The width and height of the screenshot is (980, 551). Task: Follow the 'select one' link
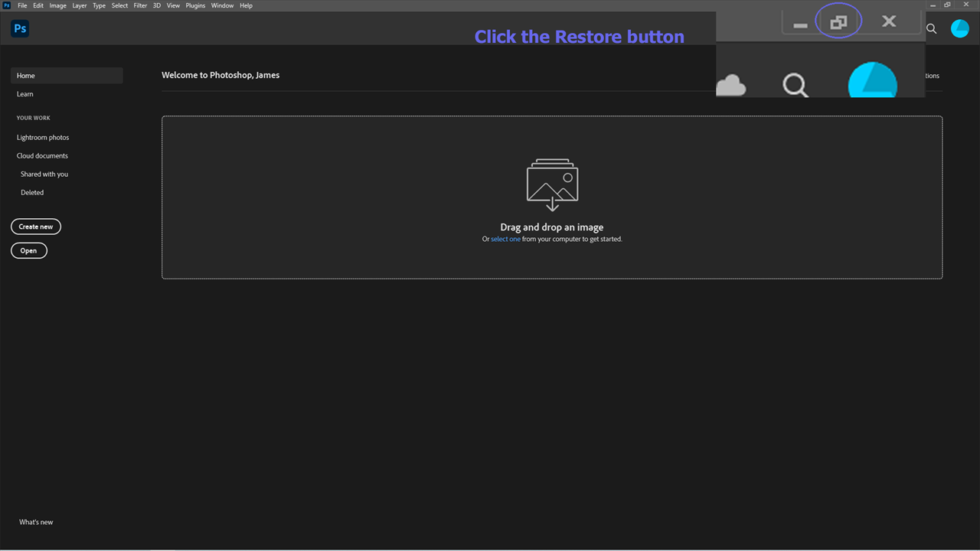coord(505,239)
